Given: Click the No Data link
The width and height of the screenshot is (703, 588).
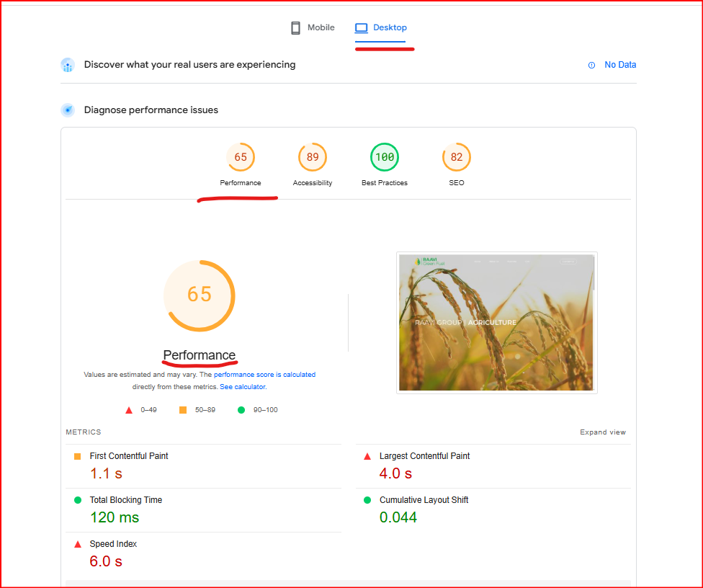Looking at the screenshot, I should (620, 65).
